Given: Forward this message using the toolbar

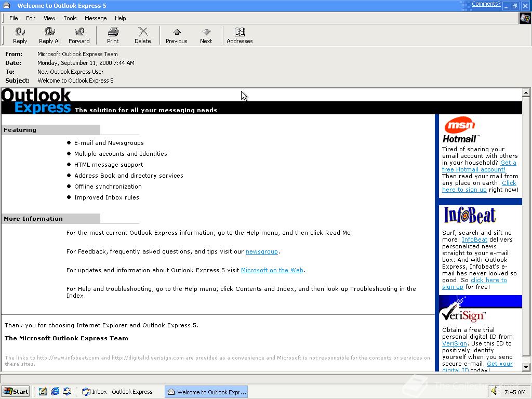Looking at the screenshot, I should pyautogui.click(x=79, y=35).
